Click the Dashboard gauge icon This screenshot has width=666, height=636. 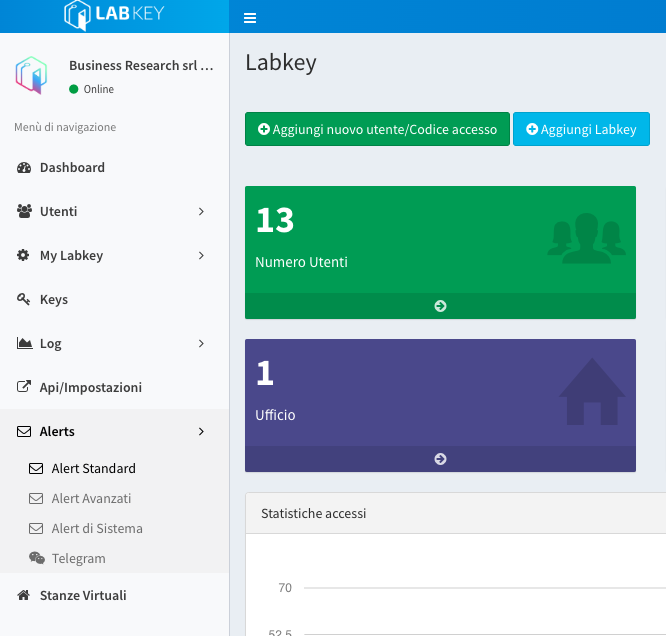[x=24, y=167]
